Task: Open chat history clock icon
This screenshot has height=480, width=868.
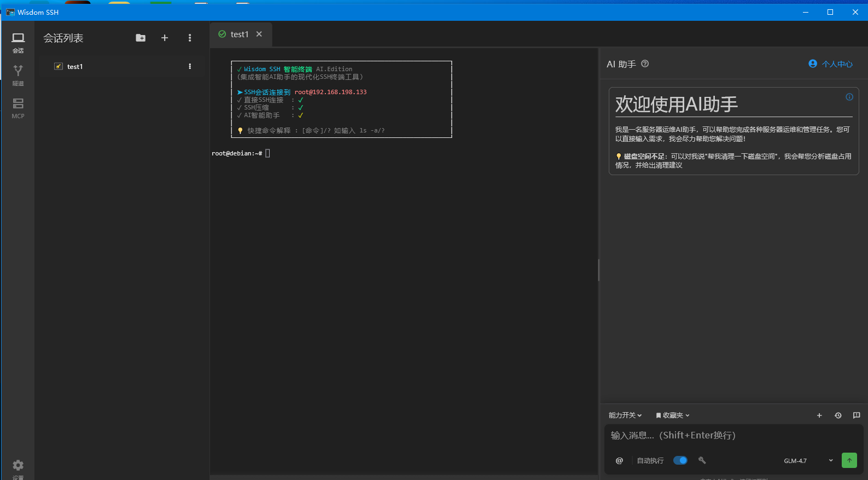Action: [838, 415]
